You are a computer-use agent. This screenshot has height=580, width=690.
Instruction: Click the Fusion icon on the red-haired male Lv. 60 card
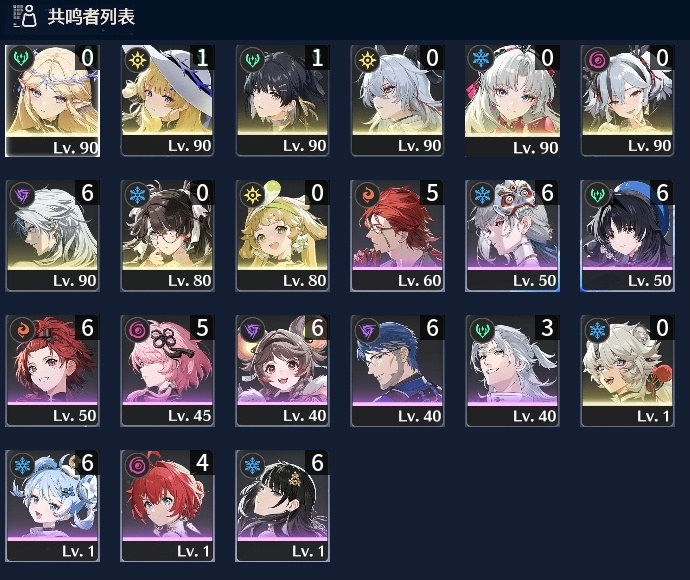pos(367,195)
